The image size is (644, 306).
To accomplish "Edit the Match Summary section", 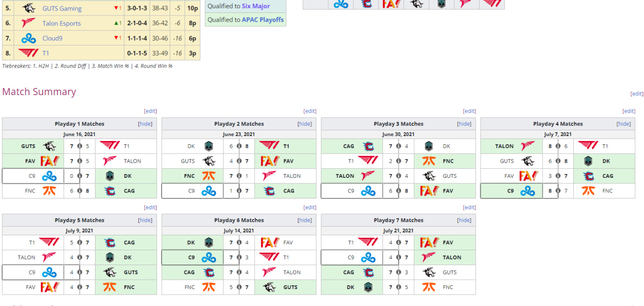I will tap(637, 94).
